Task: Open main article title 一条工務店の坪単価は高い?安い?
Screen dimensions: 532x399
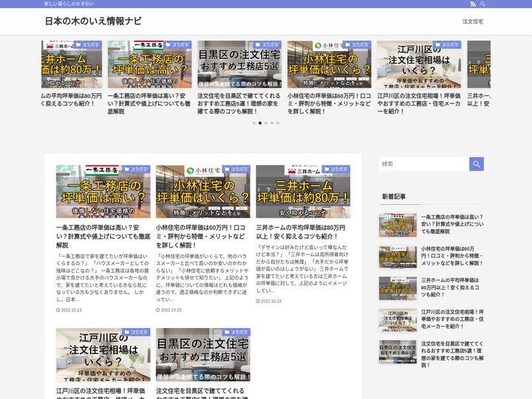Action: 103,236
